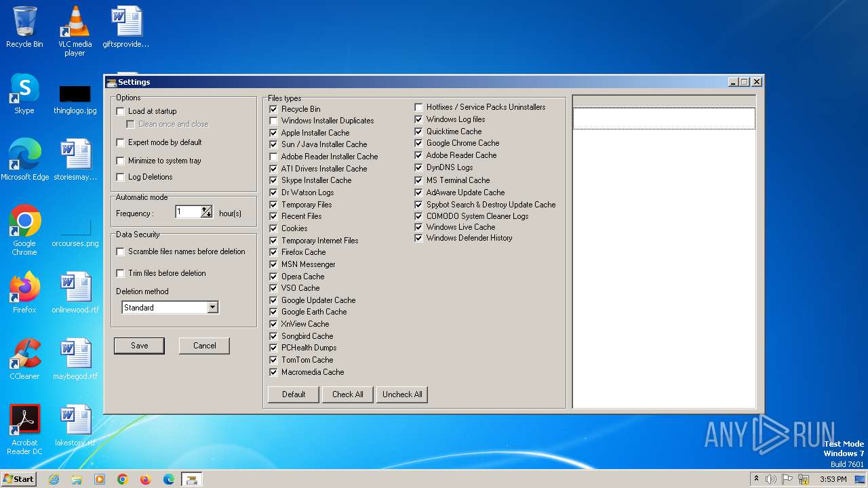This screenshot has width=868, height=488.
Task: Click the taskbar clock showing 3:53 PM
Action: click(x=833, y=479)
